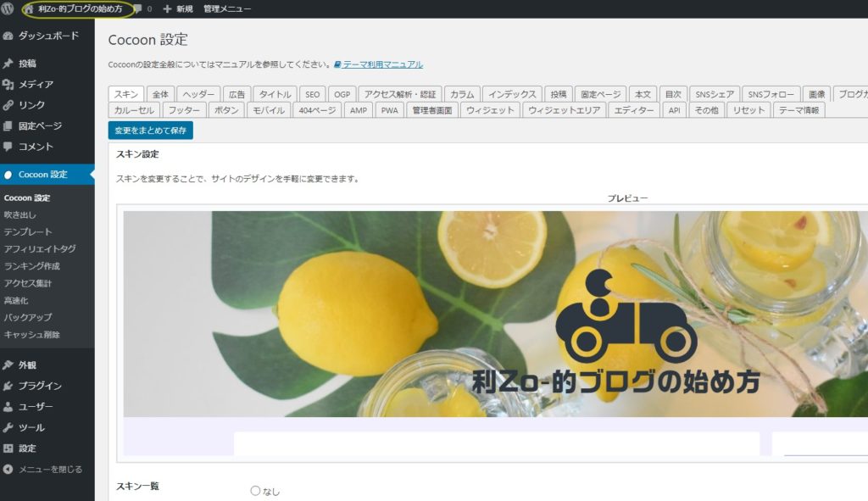Open the テーマ利用マニュアル link
Viewport: 868px width, 501px height.
tap(382, 64)
